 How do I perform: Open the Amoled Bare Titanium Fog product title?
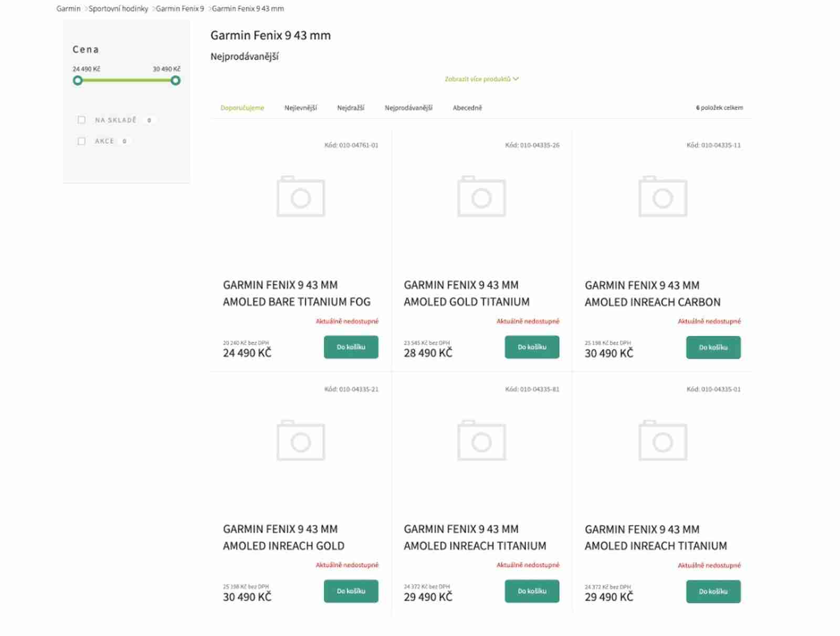[x=297, y=293]
